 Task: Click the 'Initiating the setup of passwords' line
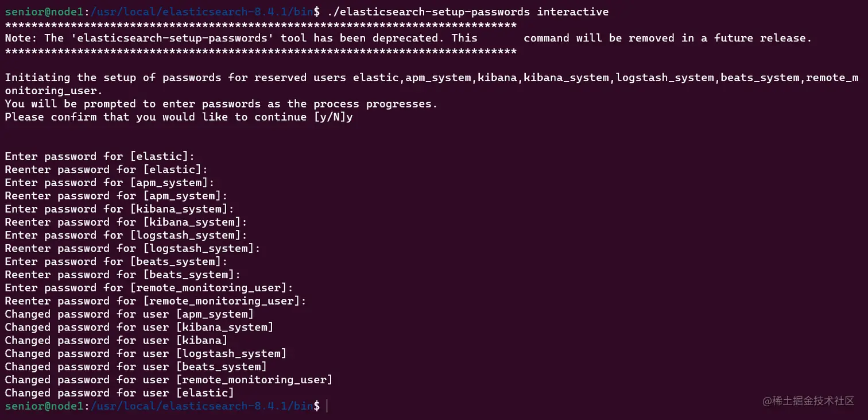pyautogui.click(x=431, y=78)
